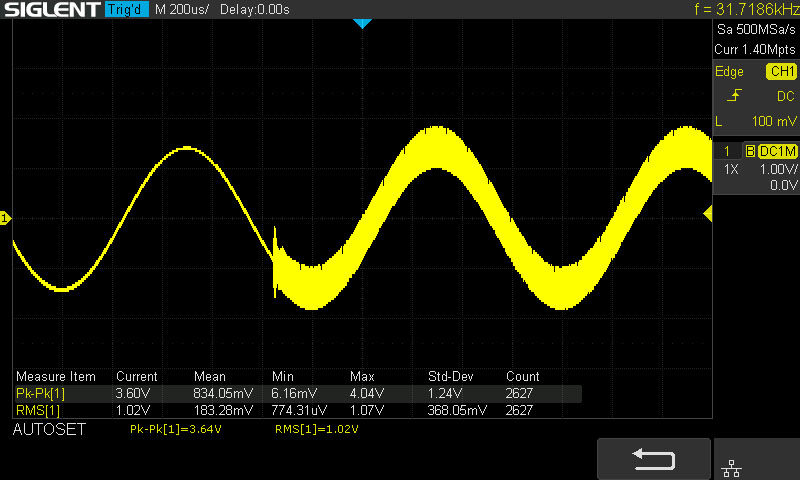
Task: Click the back return arrow button
Action: coord(654,459)
